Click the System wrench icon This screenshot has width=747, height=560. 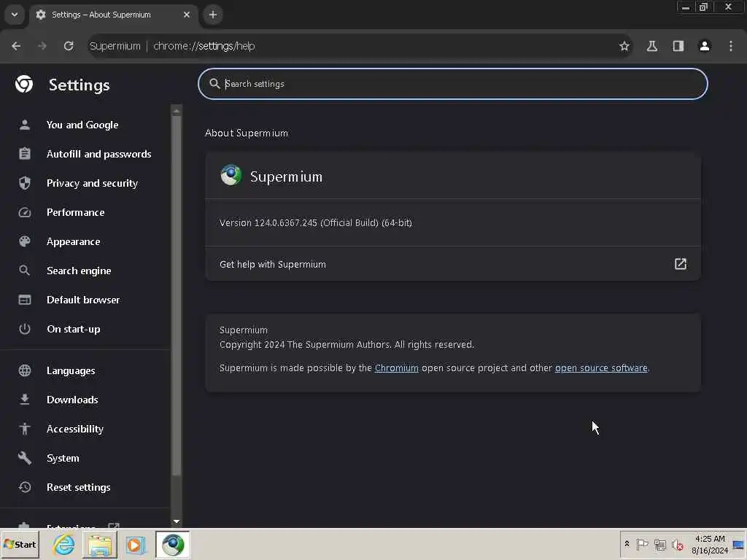pos(25,458)
